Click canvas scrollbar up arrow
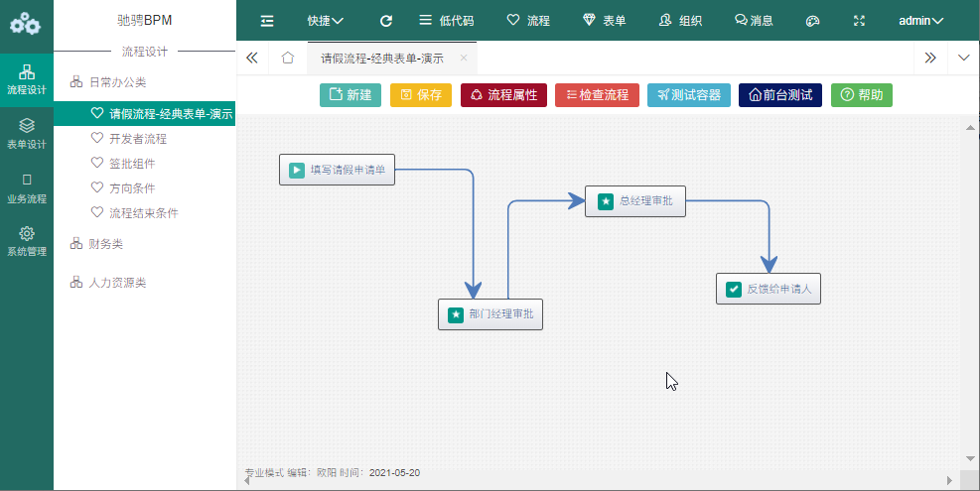 pos(970,128)
